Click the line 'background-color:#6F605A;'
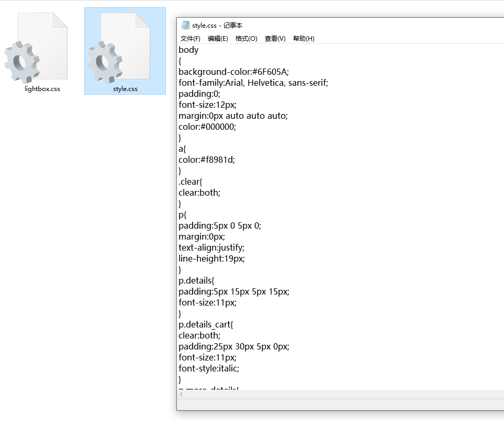 (x=233, y=72)
